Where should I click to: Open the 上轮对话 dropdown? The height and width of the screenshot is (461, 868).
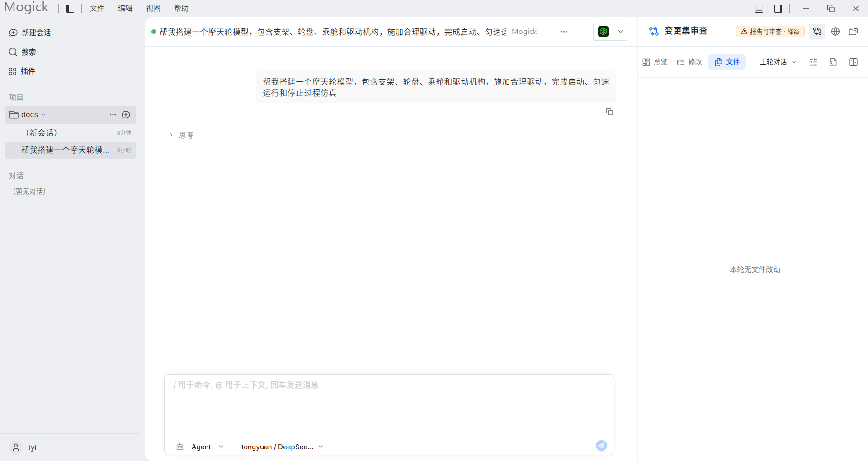point(778,62)
